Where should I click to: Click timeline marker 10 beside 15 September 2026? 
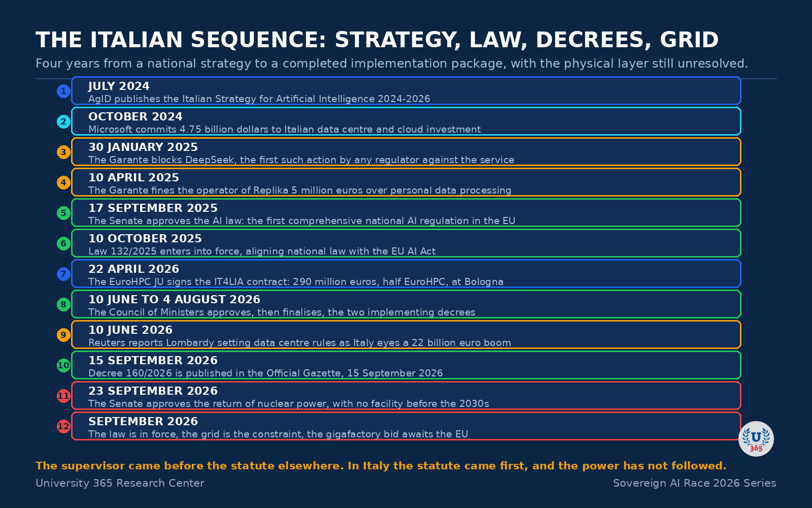(x=63, y=365)
